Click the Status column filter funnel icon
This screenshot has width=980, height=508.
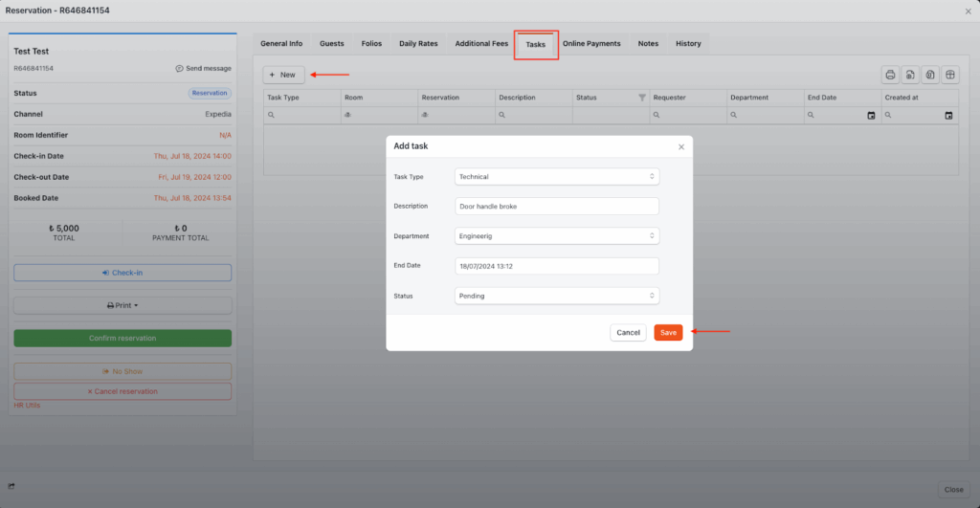(x=642, y=98)
